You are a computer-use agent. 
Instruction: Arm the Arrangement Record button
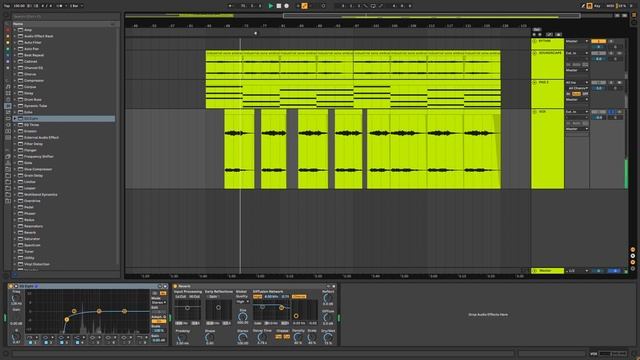point(287,6)
